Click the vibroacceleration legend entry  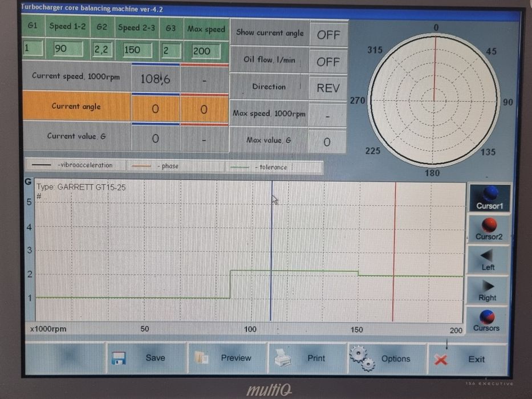[75, 165]
